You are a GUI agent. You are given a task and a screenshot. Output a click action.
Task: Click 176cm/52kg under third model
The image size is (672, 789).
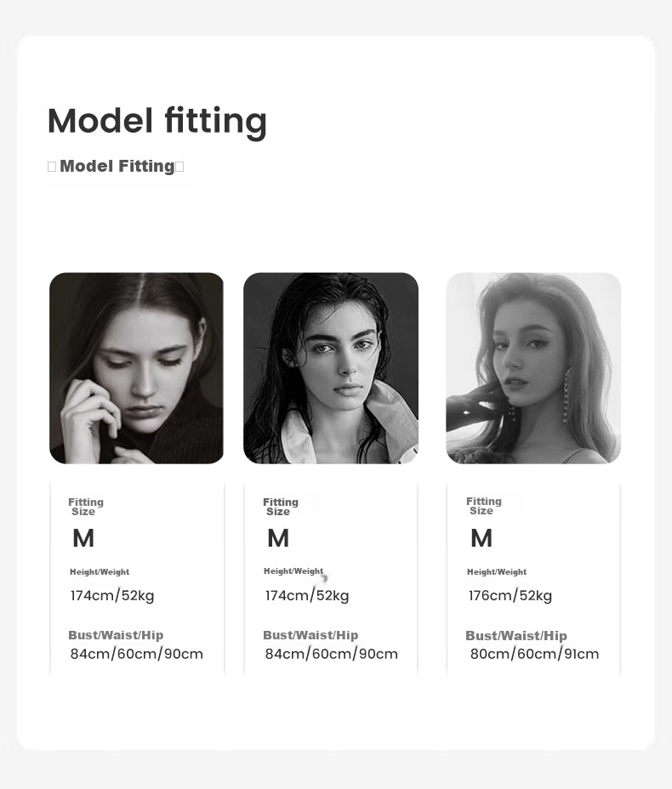click(510, 595)
